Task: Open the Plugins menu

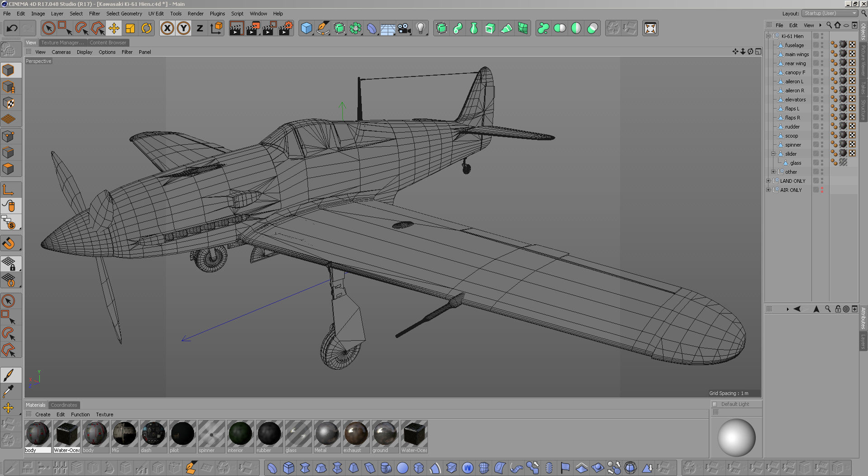Action: 217,14
